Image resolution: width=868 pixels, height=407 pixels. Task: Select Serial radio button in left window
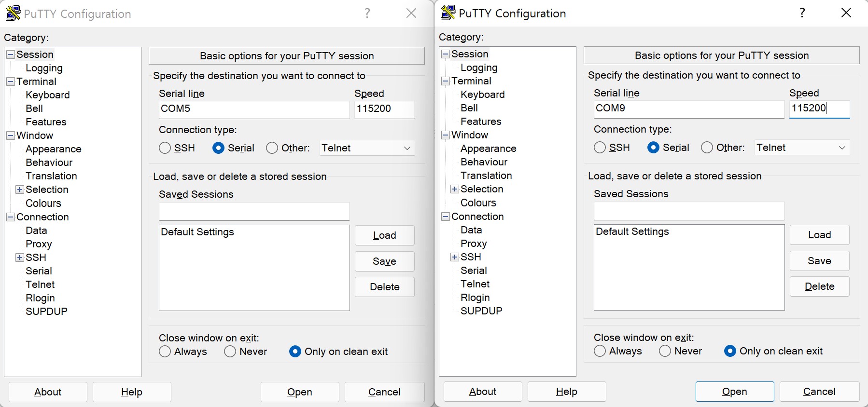pos(218,148)
